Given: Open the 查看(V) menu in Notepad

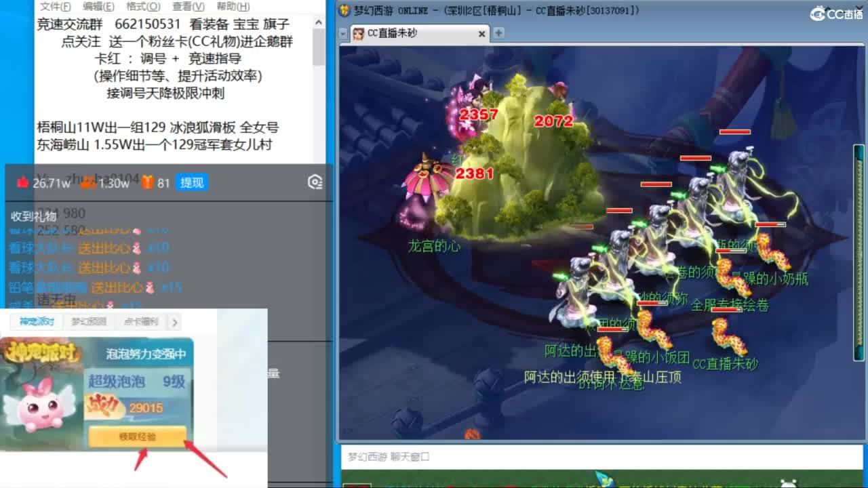Looking at the screenshot, I should [188, 6].
